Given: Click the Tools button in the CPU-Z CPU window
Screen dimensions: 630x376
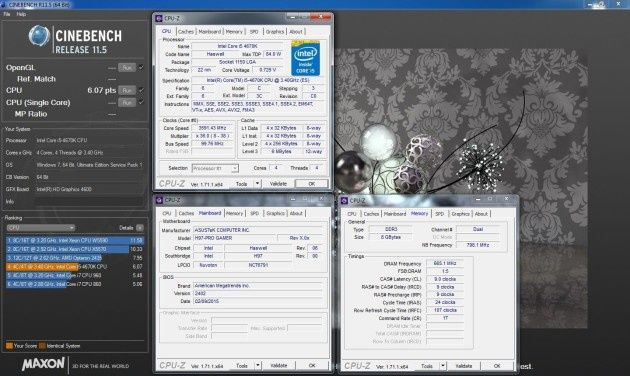Looking at the screenshot, I should click(241, 184).
